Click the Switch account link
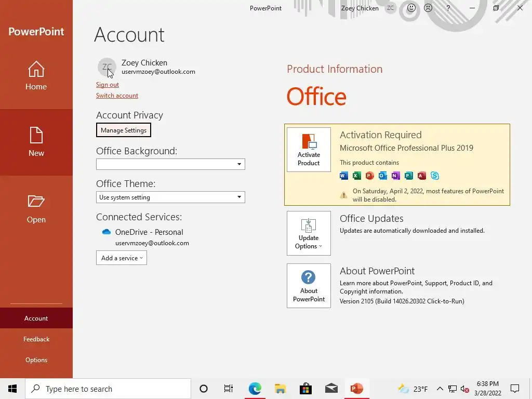This screenshot has width=532, height=399. (x=117, y=96)
